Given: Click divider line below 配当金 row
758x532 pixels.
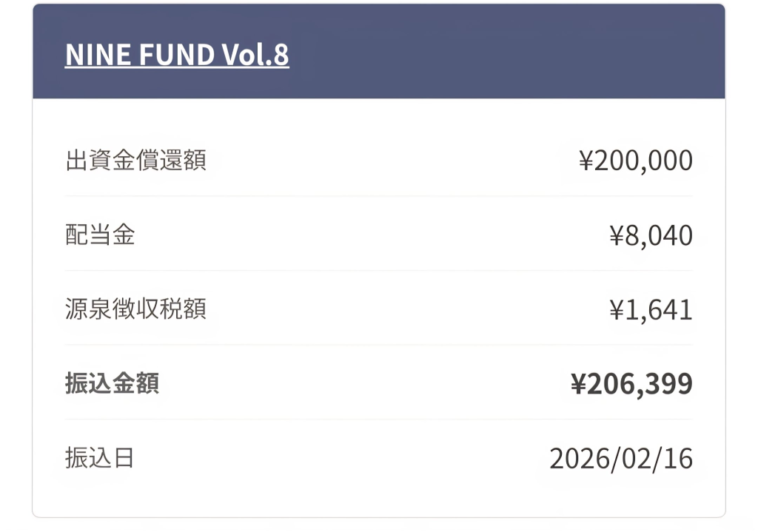Looking at the screenshot, I should (378, 271).
